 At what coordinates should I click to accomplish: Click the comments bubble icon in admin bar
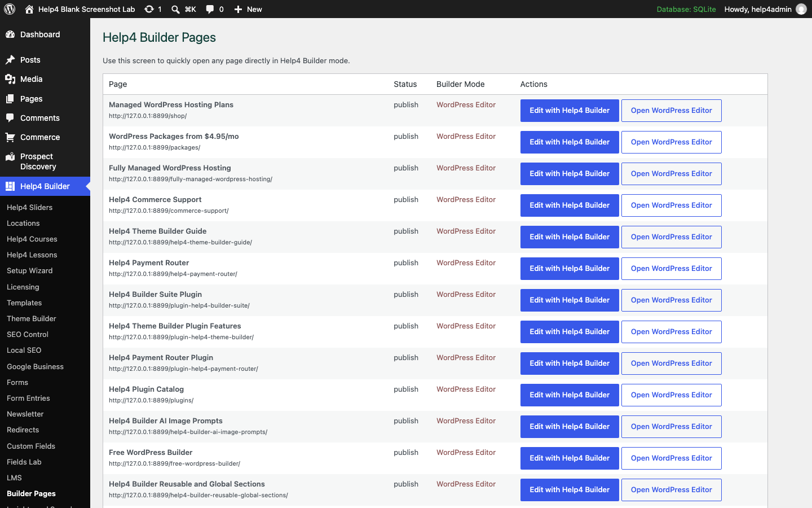click(x=210, y=9)
